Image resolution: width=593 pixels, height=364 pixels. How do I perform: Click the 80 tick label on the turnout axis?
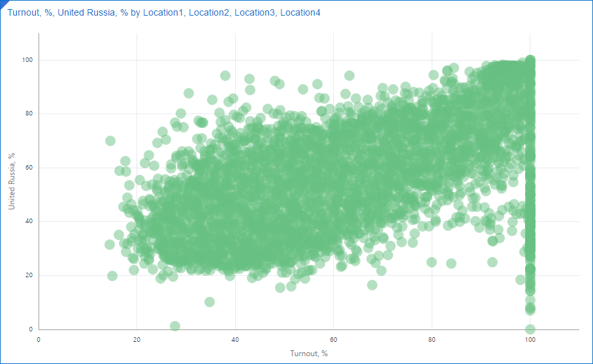[x=432, y=340]
